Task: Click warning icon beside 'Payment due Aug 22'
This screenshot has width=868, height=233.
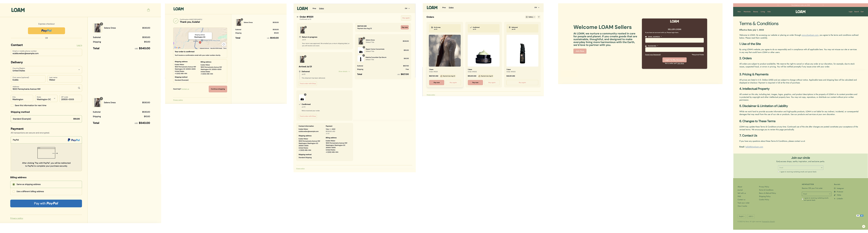Action: coord(441,76)
